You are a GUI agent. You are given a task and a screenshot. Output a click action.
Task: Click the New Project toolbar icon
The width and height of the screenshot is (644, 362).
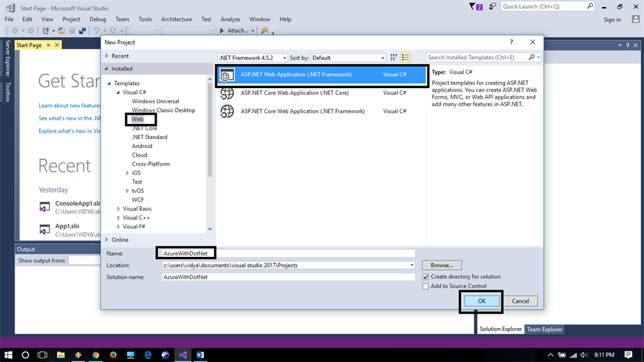pyautogui.click(x=45, y=30)
